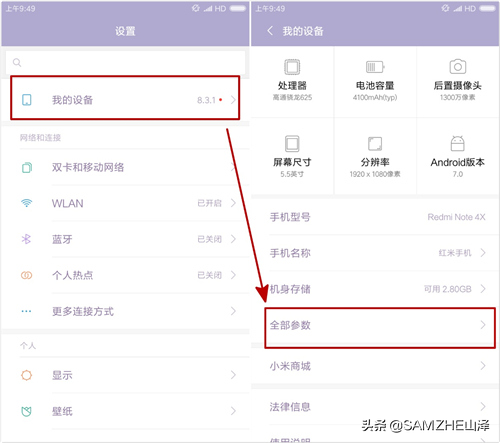Expand chevron on 小米商城 row
The width and height of the screenshot is (500, 443).
[483, 366]
